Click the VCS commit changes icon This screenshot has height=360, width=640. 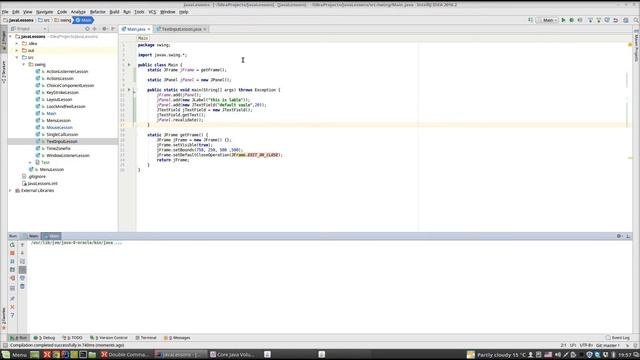click(599, 20)
